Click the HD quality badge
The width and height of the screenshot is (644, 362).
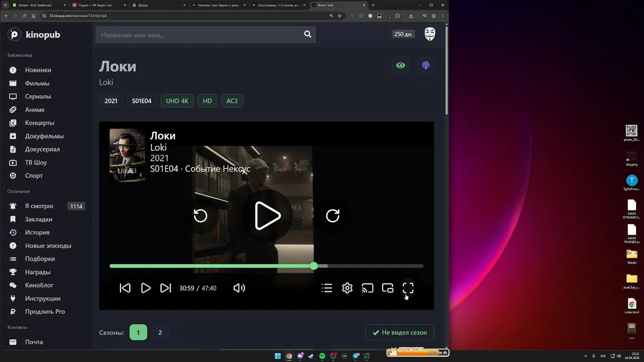[207, 101]
